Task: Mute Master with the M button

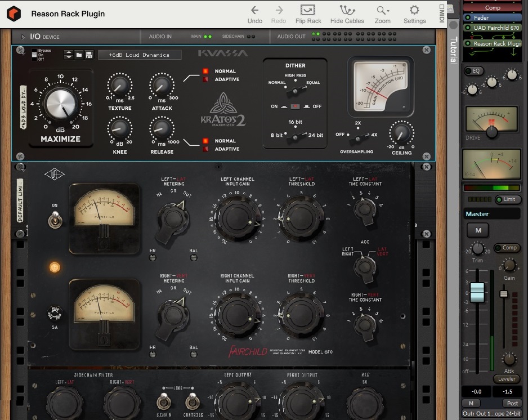Action: click(477, 230)
